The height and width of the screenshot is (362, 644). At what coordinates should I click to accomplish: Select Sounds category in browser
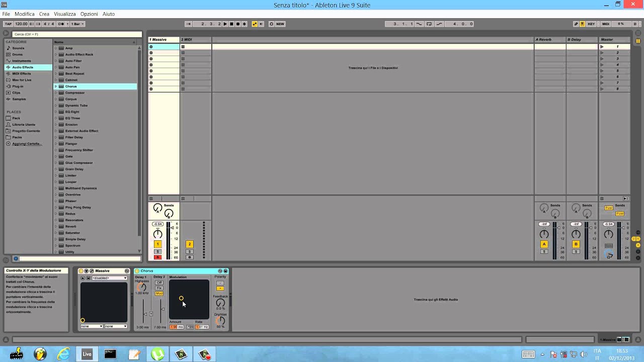[18, 48]
